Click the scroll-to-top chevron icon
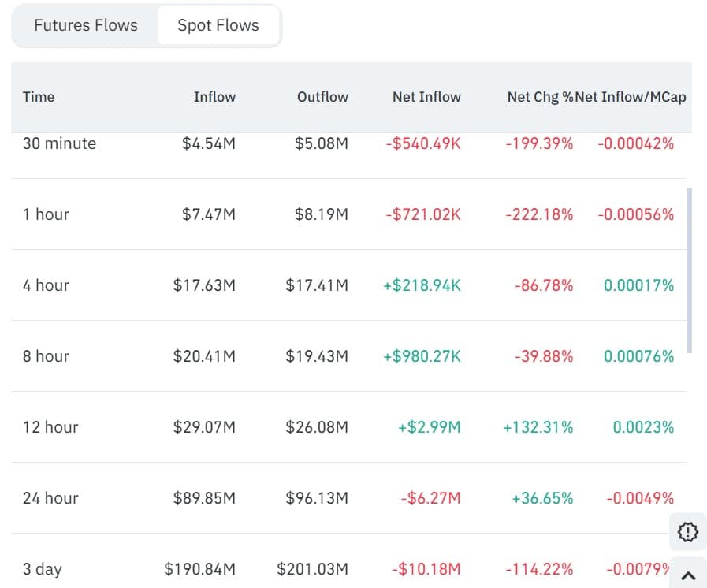707x588 pixels. point(687,576)
